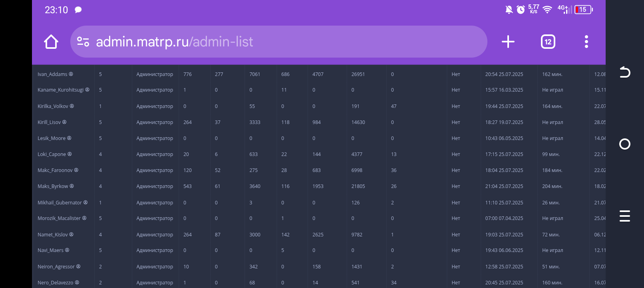Open Kirill_Lisov admin profile
The height and width of the screenshot is (288, 644).
[x=49, y=122]
